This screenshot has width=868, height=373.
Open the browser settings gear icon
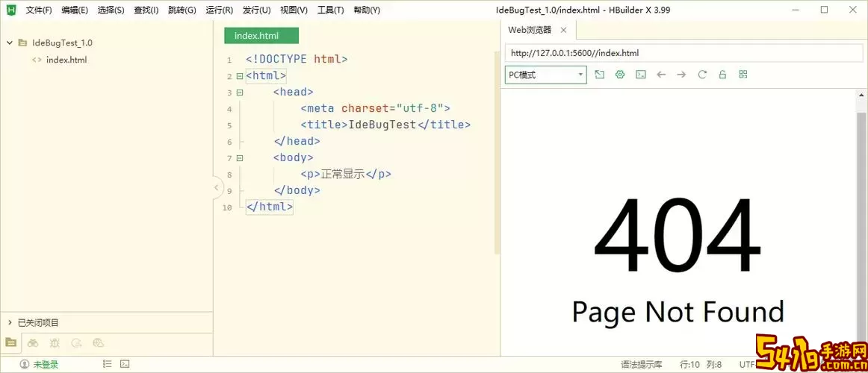coord(620,75)
